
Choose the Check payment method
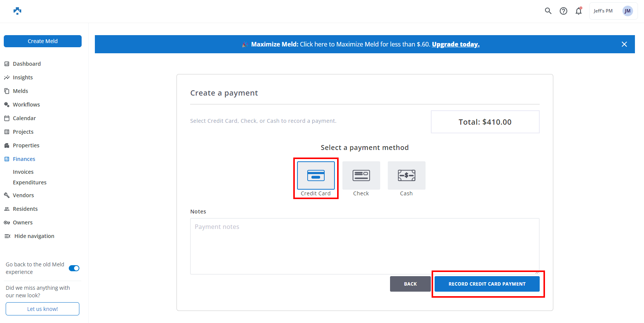tap(361, 176)
